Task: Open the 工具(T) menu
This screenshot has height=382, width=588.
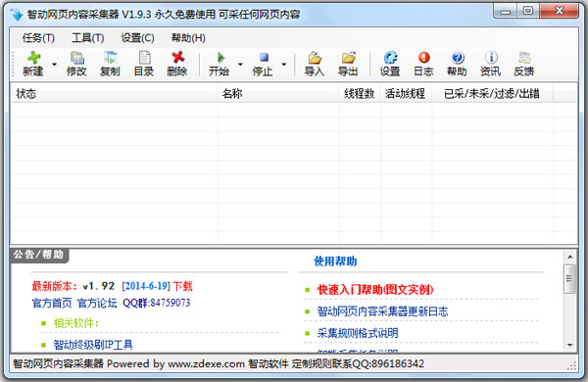Action: pos(88,38)
